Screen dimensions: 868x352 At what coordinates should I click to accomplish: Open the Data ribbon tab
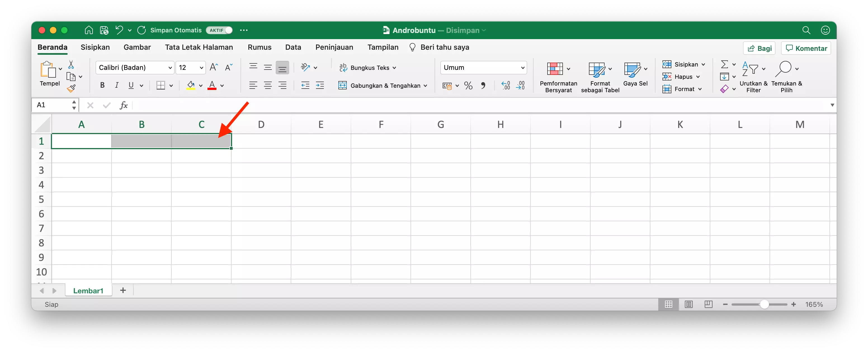coord(293,47)
